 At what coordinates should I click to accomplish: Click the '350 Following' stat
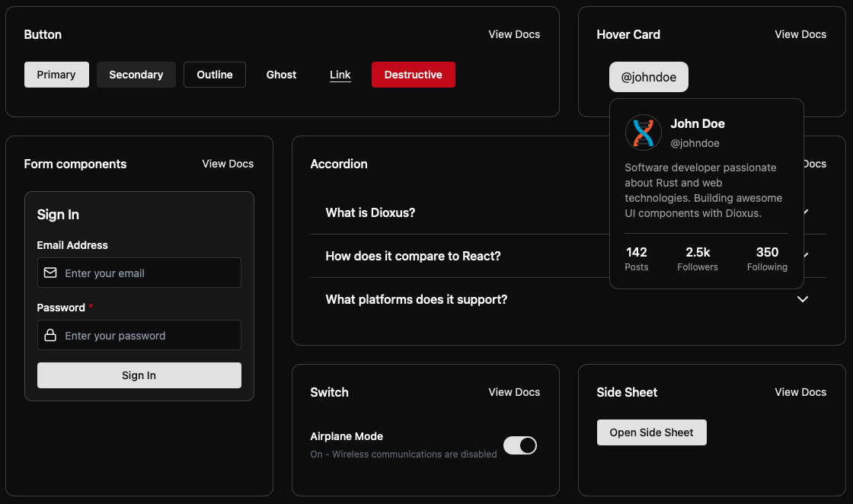767,259
